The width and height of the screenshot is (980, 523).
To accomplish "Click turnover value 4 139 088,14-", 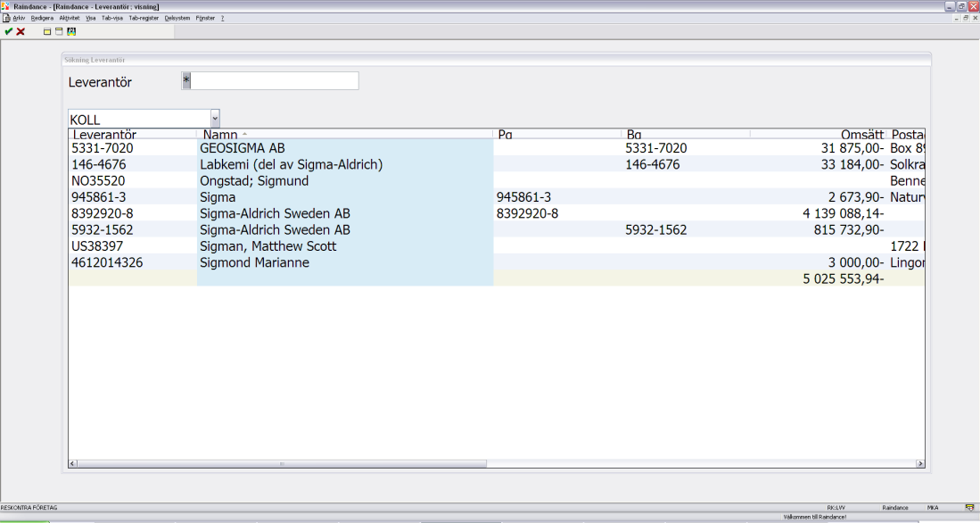I will click(844, 213).
